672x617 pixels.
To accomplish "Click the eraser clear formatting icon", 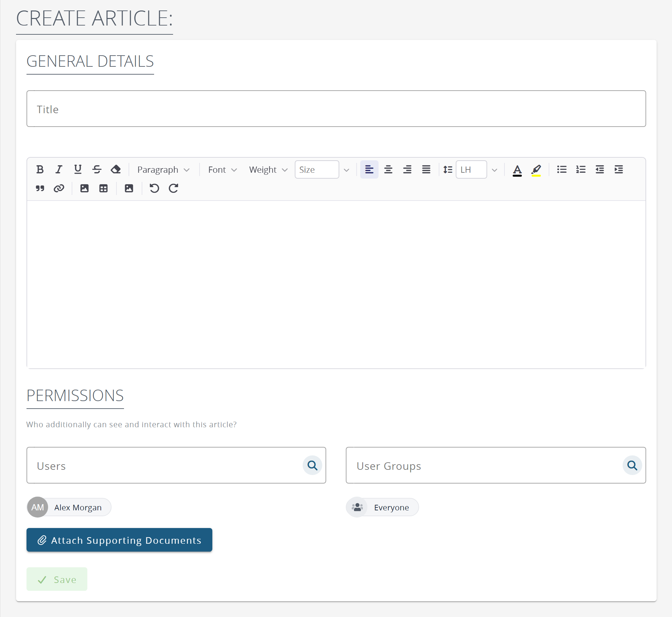I will pos(116,169).
